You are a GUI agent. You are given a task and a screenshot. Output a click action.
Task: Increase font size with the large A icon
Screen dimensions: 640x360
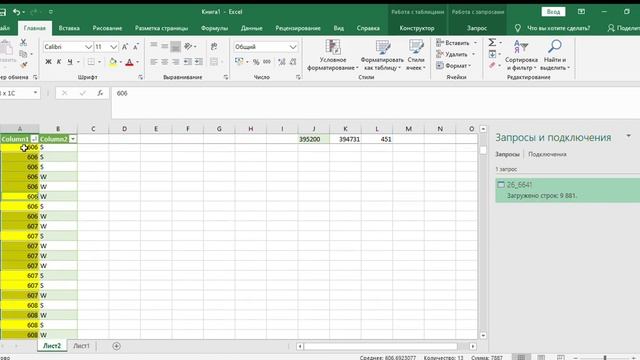point(125,47)
